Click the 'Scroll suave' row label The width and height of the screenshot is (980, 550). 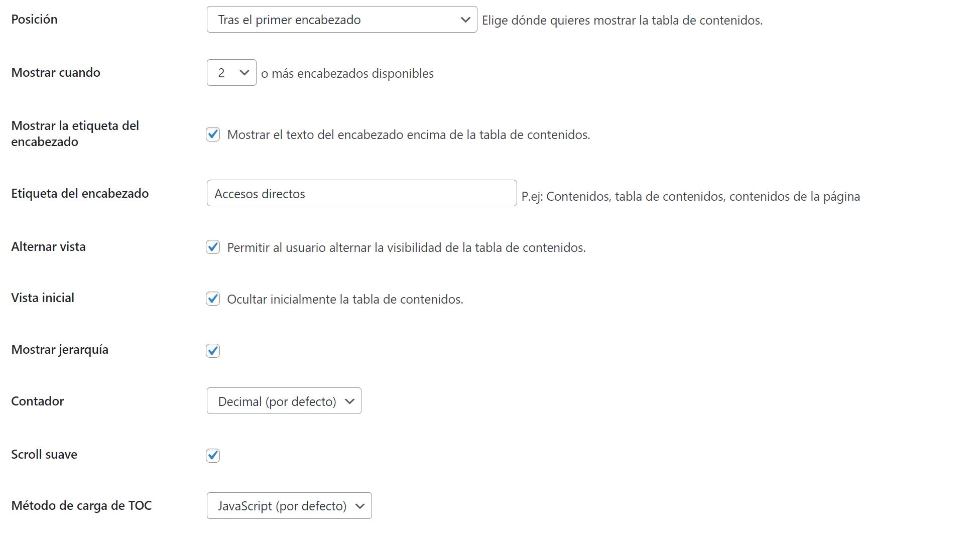tap(44, 455)
